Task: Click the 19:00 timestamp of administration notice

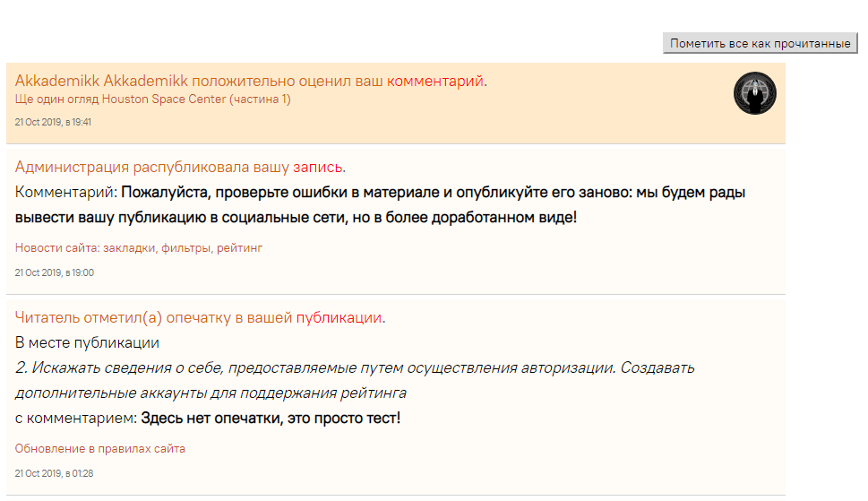Action: [54, 272]
